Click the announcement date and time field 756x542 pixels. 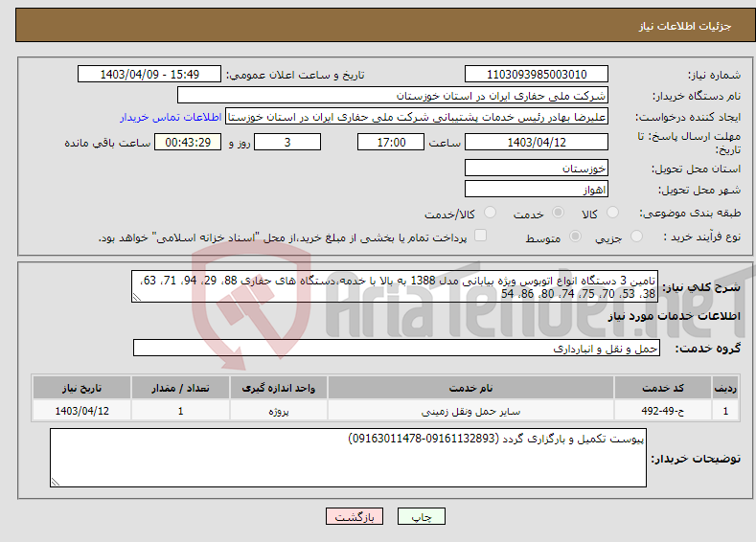pyautogui.click(x=149, y=74)
